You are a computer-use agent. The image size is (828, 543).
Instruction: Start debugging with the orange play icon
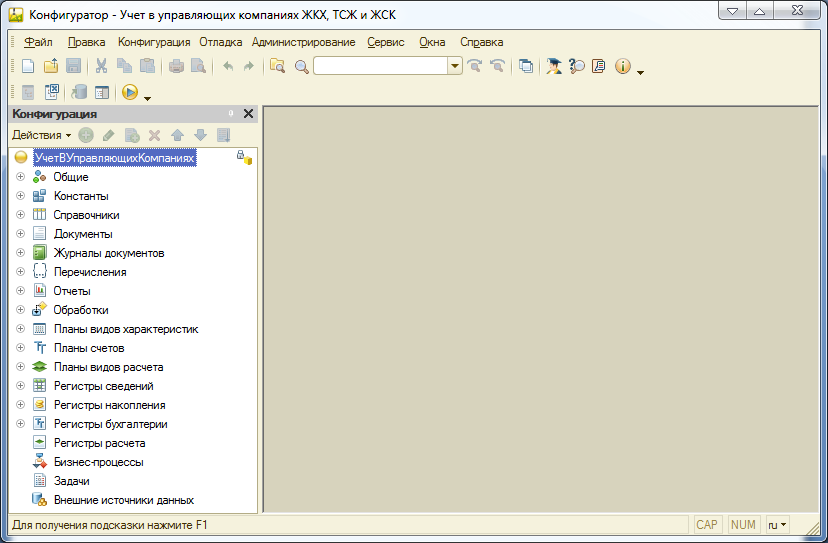click(x=130, y=92)
